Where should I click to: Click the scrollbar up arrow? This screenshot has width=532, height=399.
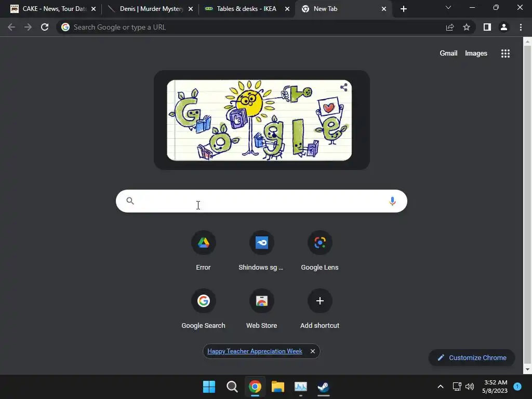527,42
